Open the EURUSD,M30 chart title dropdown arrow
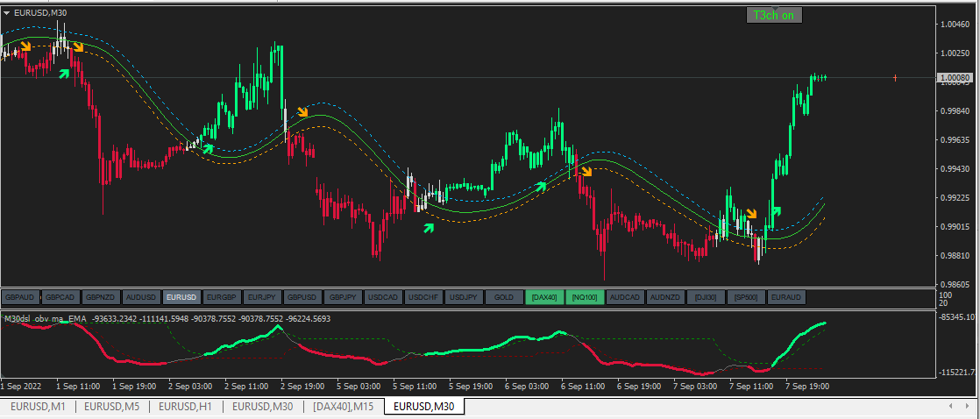The width and height of the screenshot is (980, 419). pos(6,12)
